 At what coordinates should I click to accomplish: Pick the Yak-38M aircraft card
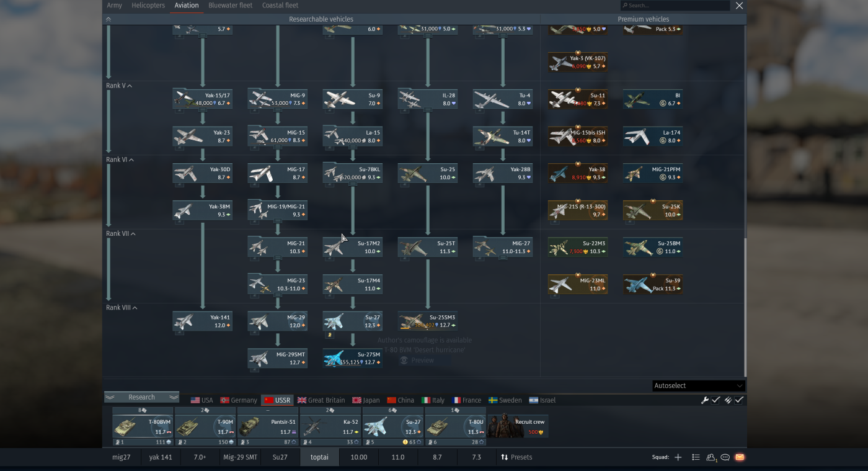point(203,210)
